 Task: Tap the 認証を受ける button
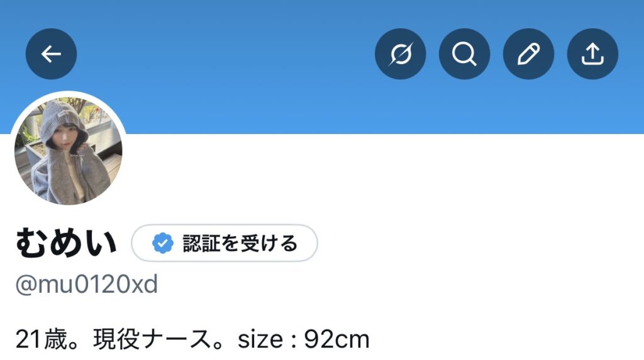(x=225, y=244)
